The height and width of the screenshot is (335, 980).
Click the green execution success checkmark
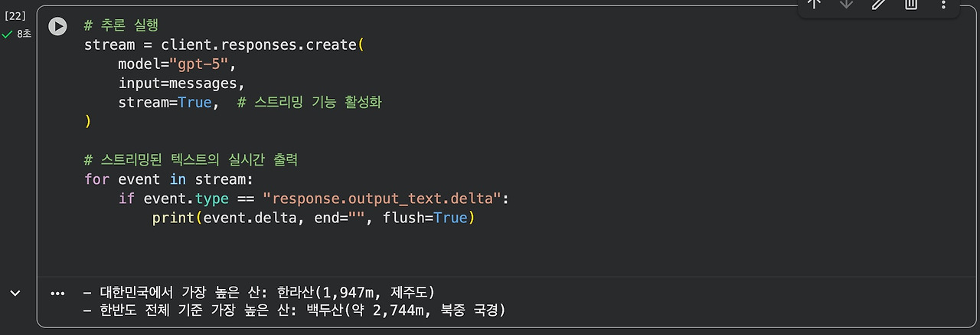point(8,34)
